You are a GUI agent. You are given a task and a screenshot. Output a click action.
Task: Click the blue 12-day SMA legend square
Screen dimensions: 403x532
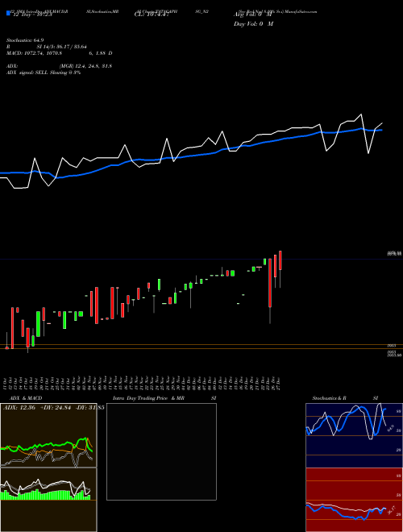point(9,14)
